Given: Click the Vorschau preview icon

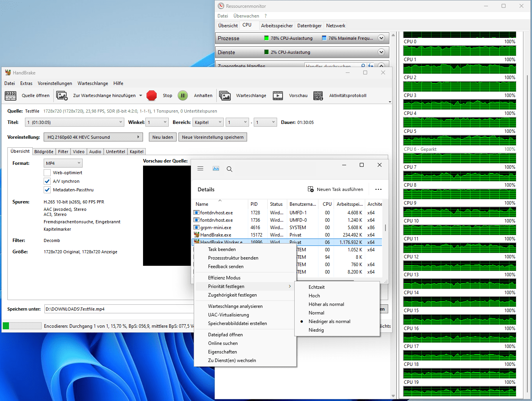Looking at the screenshot, I should click(x=278, y=95).
